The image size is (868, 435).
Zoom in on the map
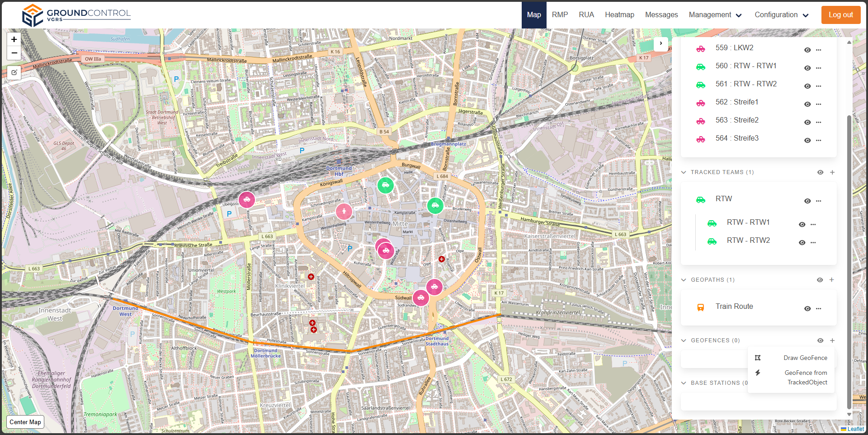coord(14,40)
